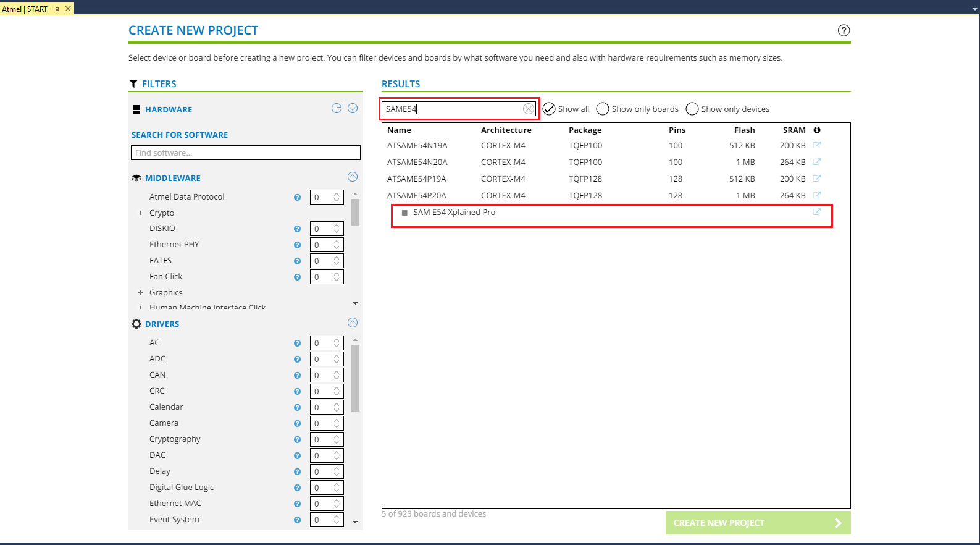Switch to the Atmel | START tab
This screenshot has width=980, height=545.
click(x=25, y=9)
